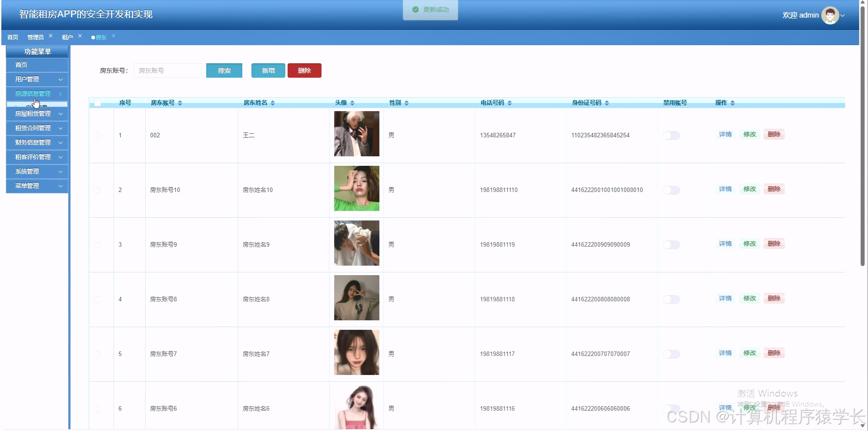Open avatar thumbnail of 房东姓名8

click(x=357, y=298)
